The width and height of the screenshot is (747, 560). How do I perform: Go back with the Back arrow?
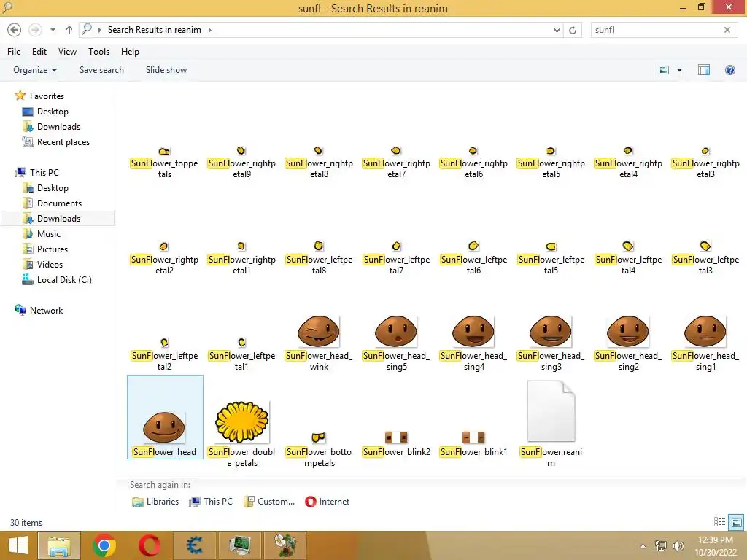point(15,30)
